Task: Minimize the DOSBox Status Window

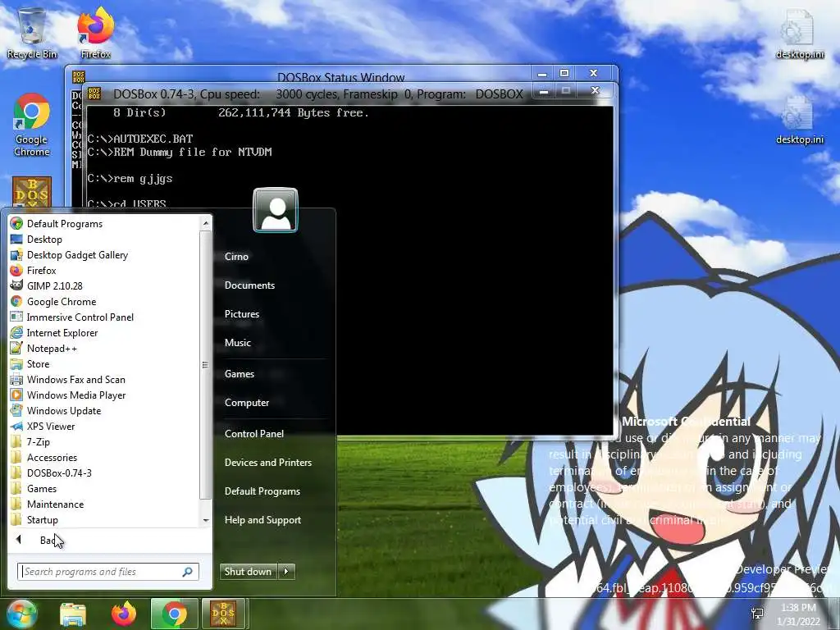Action: (x=542, y=73)
